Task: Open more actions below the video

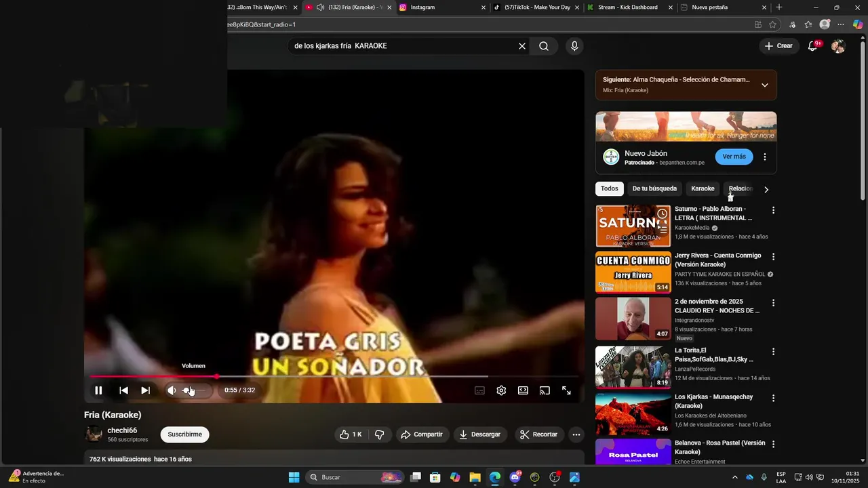Action: [x=576, y=434]
